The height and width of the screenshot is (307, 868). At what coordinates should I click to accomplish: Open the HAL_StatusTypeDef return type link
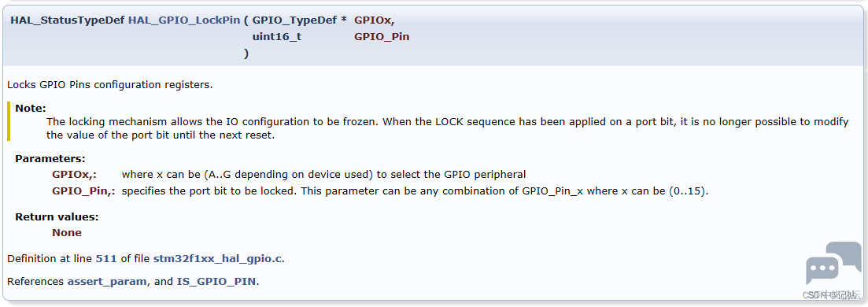67,20
